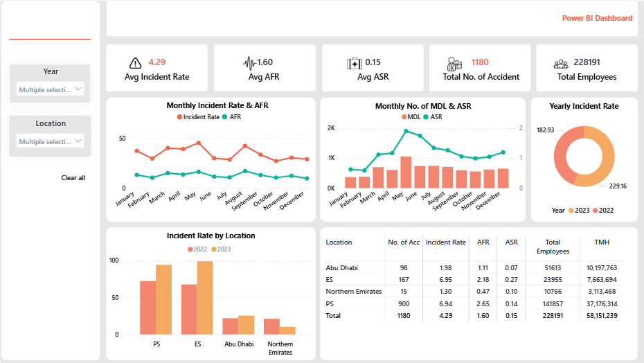Click the Clear all button
Screen dimensions: 644x363
pyautogui.click(x=73, y=178)
